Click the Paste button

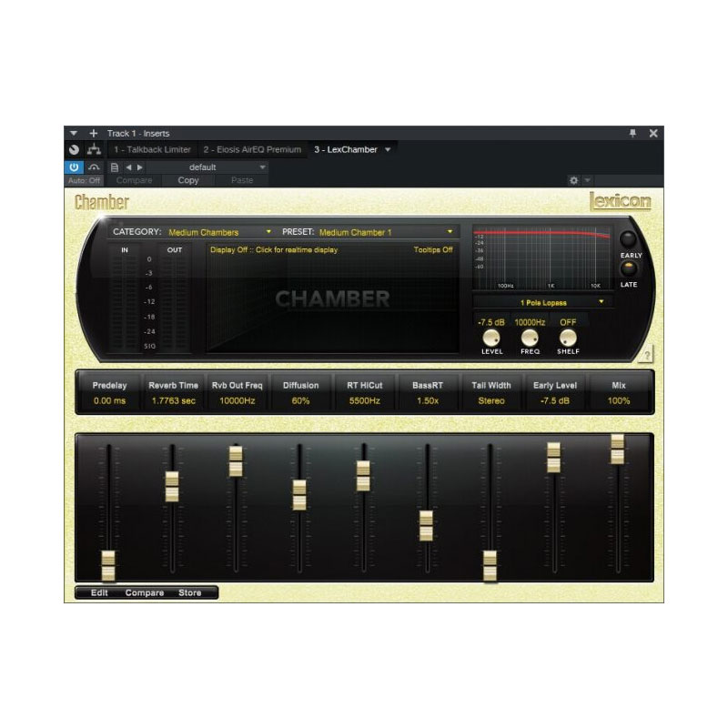[x=242, y=180]
